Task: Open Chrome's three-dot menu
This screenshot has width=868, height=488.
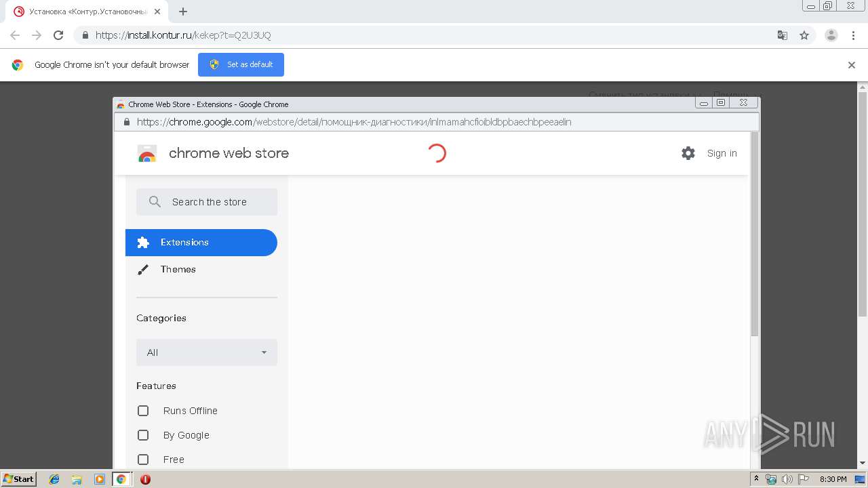Action: [x=853, y=35]
